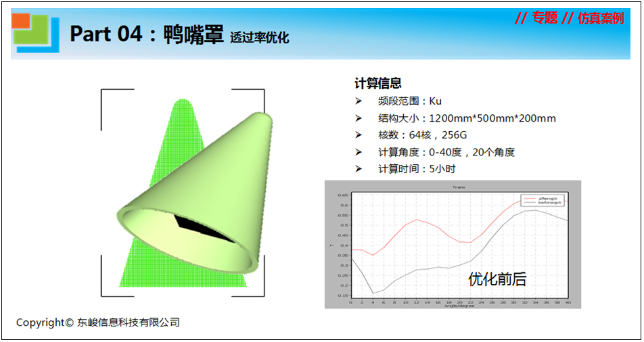Click the arrow bullet beside 核数

pos(359,135)
